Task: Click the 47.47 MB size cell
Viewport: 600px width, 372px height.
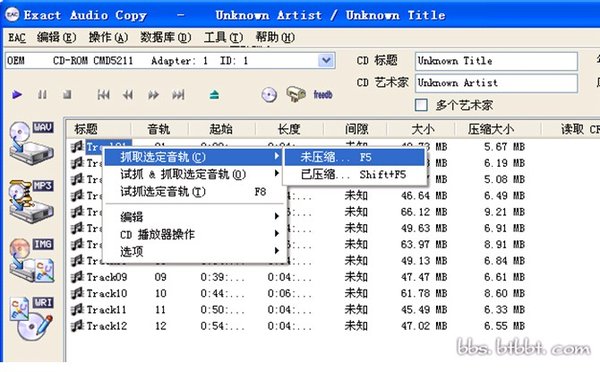Action: 424,277
